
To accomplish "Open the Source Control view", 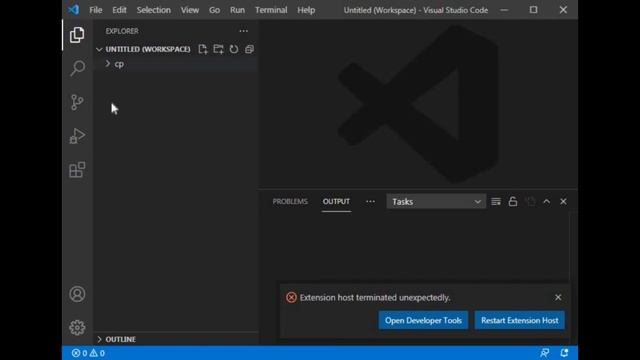I will [x=77, y=102].
